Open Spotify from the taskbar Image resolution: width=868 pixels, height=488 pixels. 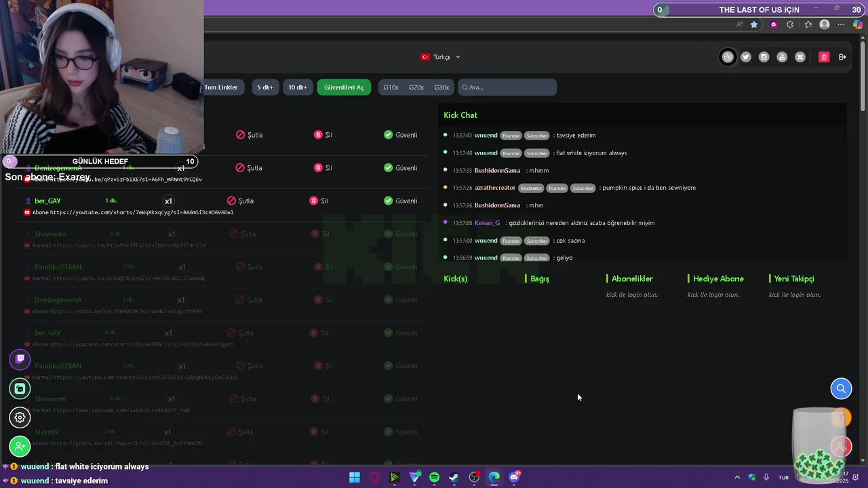[434, 477]
